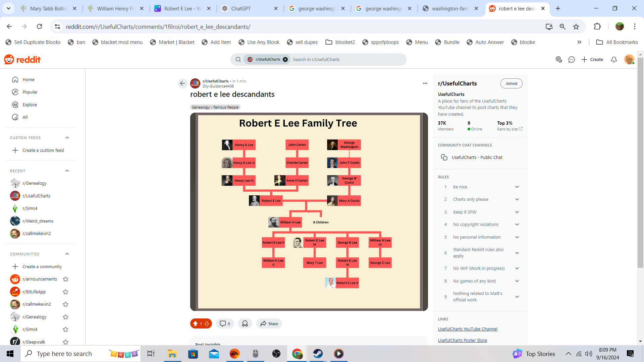The image size is (644, 362).
Task: Upvote the robert e lee descandants post
Action: tap(195, 323)
